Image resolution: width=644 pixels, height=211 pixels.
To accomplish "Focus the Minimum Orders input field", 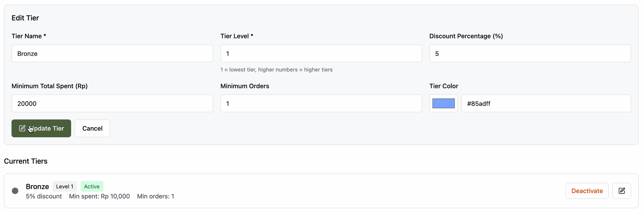I will (321, 104).
